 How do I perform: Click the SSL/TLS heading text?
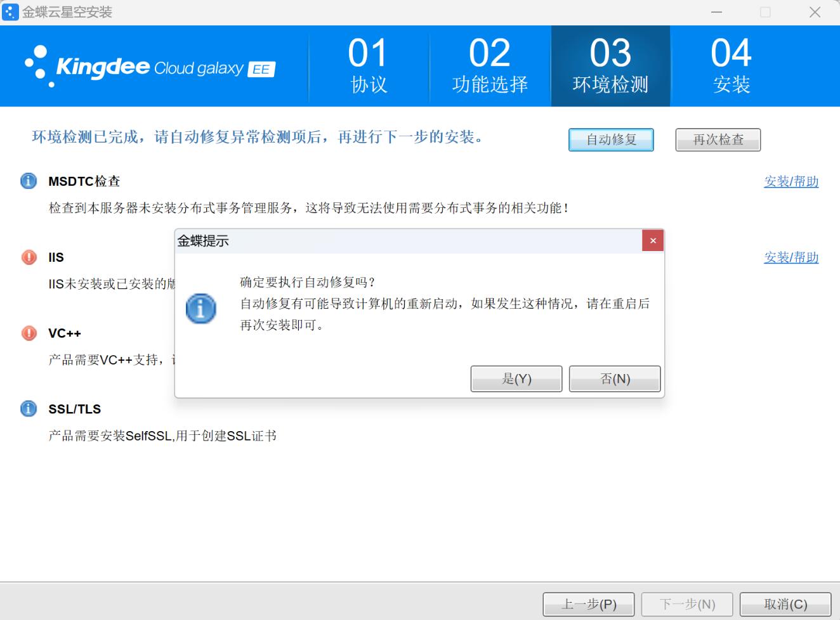tap(75, 410)
